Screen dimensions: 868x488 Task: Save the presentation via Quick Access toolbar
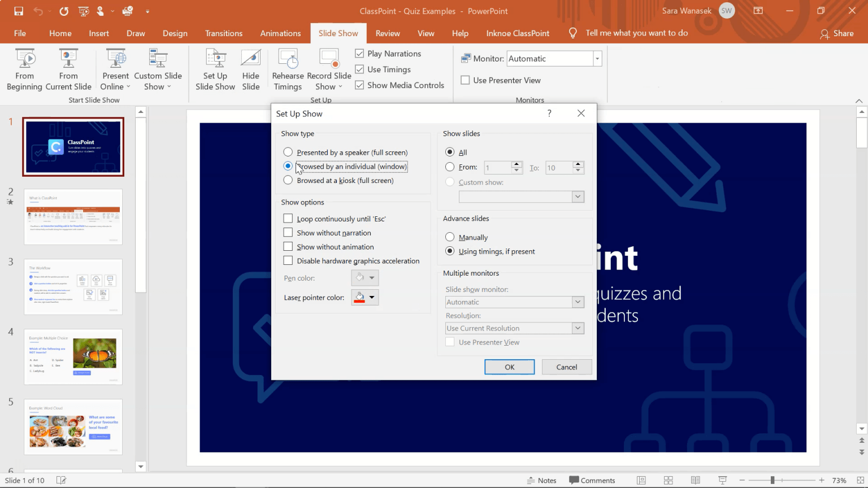pos(18,11)
